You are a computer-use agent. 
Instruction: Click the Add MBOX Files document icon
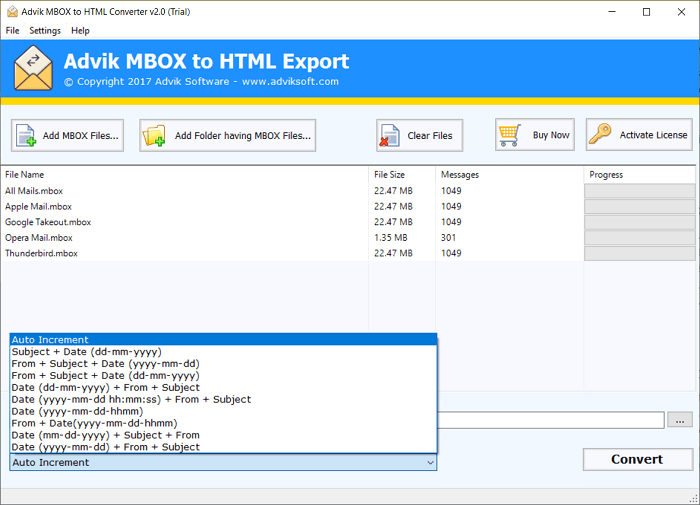25,135
